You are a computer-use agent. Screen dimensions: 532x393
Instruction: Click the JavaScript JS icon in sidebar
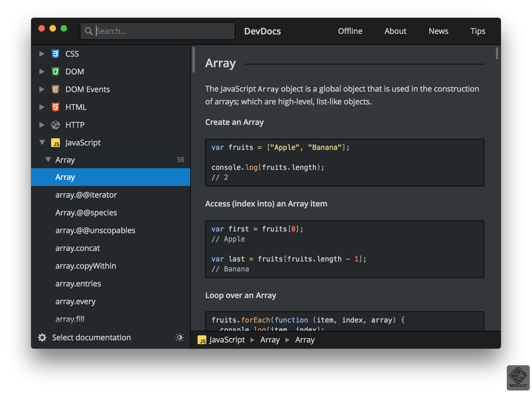coord(55,143)
